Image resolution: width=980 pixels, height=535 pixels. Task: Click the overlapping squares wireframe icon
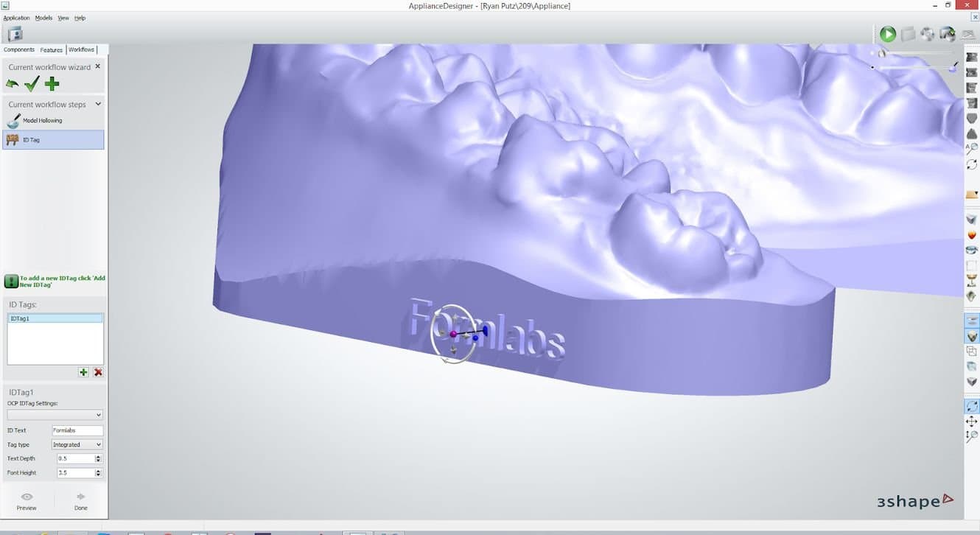pyautogui.click(x=972, y=352)
